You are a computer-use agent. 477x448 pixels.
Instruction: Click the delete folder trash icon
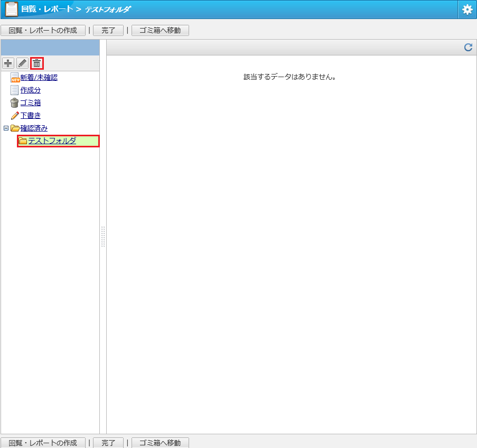(37, 63)
